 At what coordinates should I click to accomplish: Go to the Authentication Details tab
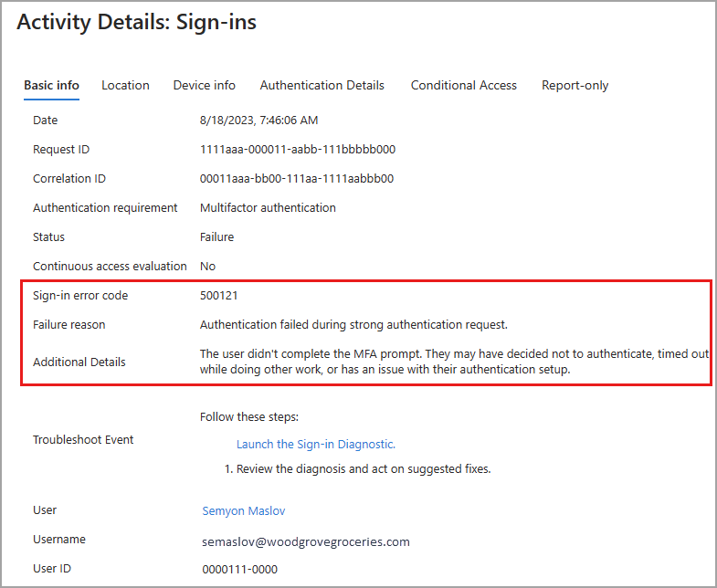coord(322,85)
